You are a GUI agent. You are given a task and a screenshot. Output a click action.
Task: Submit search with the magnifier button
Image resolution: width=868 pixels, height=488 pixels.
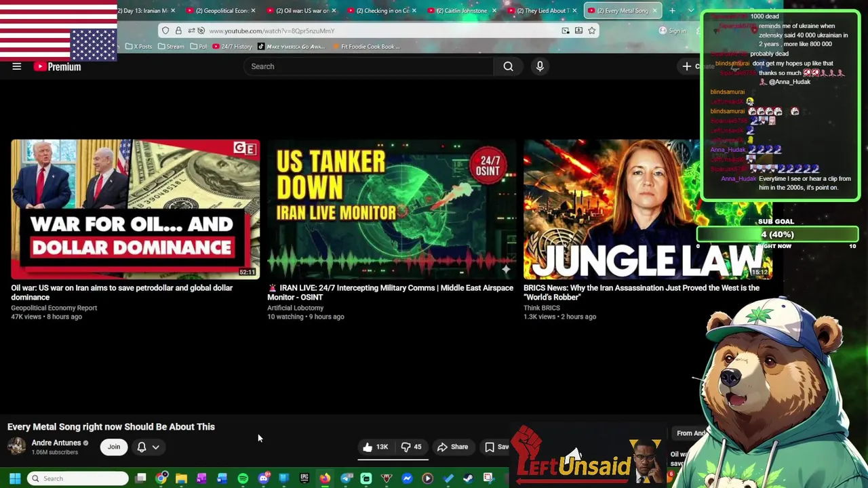(508, 66)
